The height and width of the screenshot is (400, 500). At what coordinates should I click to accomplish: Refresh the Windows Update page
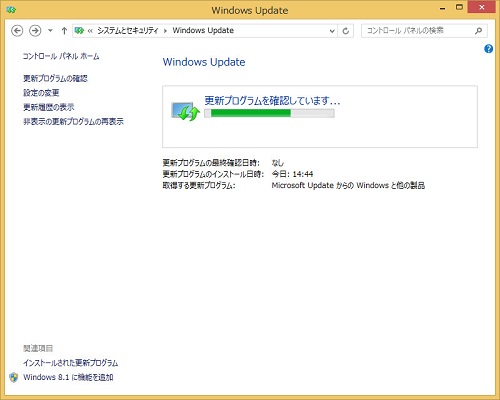coord(346,31)
